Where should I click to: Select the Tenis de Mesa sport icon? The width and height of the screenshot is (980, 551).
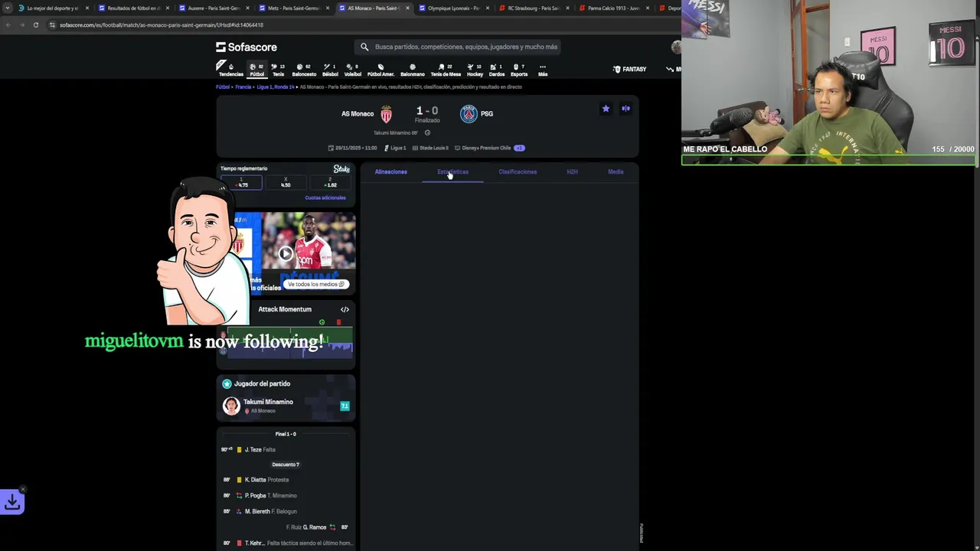[x=445, y=70]
